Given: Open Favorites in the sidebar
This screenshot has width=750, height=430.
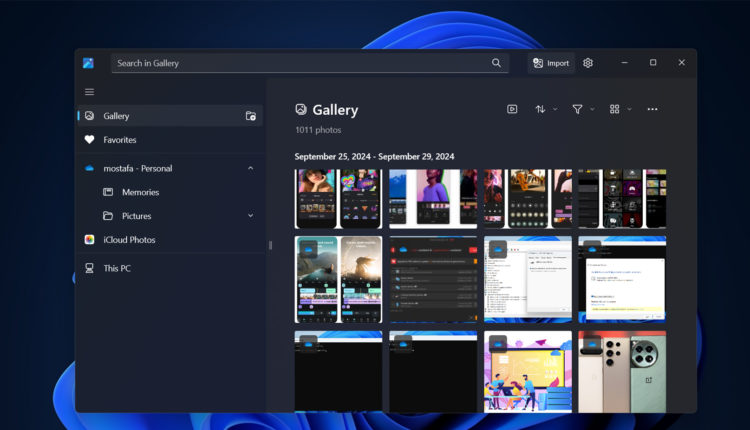Looking at the screenshot, I should pos(170,140).
